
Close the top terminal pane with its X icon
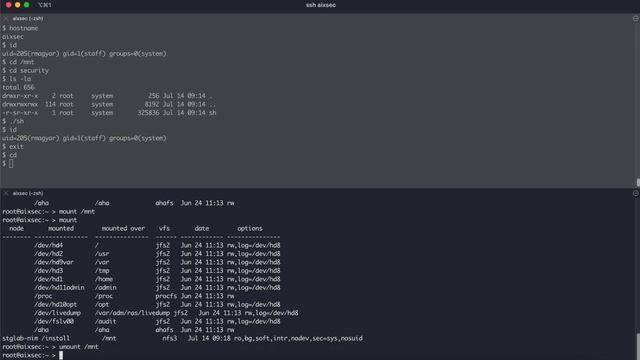click(6, 19)
